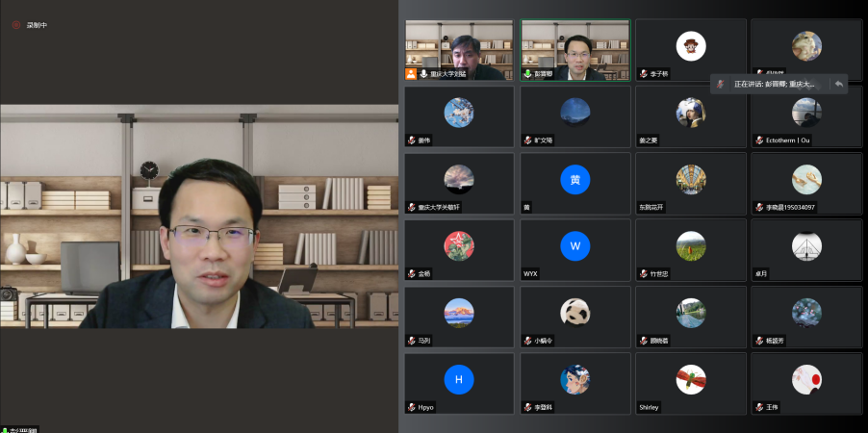Click the Ectotherm | Ou name label
The height and width of the screenshot is (433, 868).
[x=788, y=140]
